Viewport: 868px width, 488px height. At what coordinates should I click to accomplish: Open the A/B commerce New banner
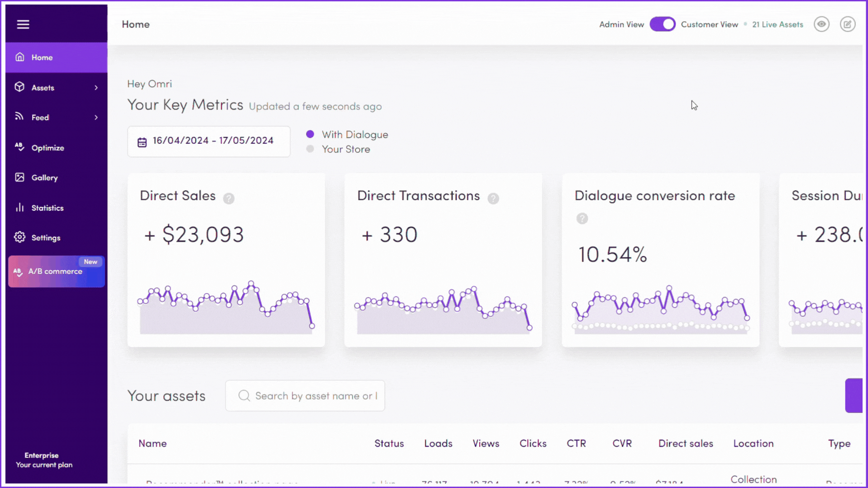click(x=56, y=272)
